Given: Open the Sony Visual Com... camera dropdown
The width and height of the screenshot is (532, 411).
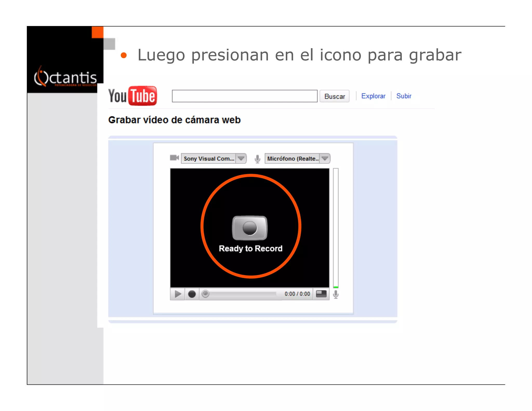Looking at the screenshot, I should tap(214, 158).
